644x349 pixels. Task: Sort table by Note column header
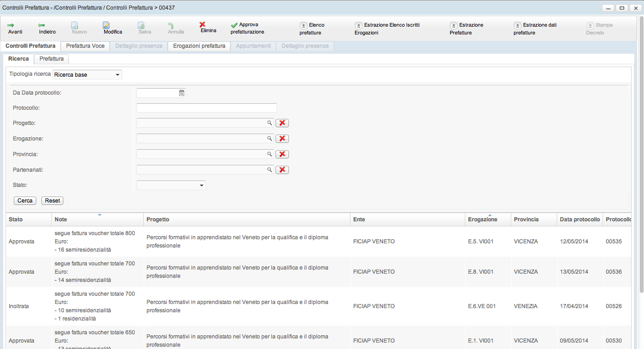pyautogui.click(x=61, y=220)
